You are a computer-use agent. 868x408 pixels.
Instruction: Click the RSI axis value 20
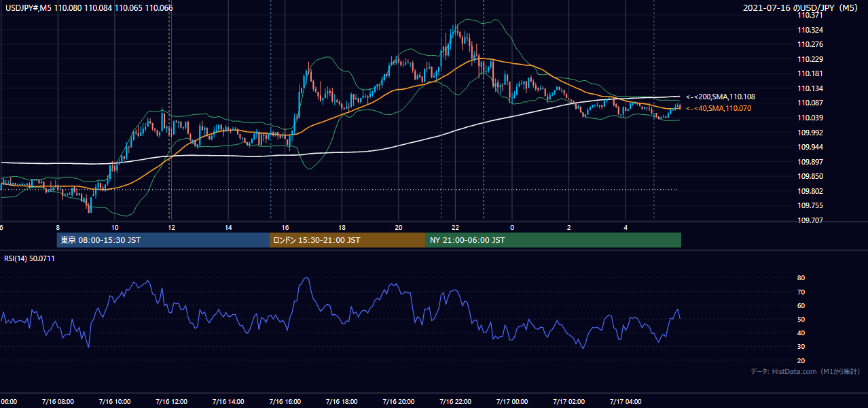click(801, 360)
